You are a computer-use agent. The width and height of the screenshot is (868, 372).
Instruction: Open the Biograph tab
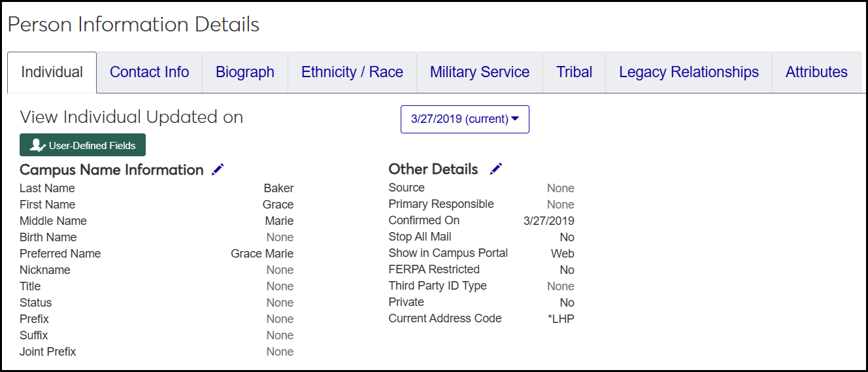[x=245, y=72]
